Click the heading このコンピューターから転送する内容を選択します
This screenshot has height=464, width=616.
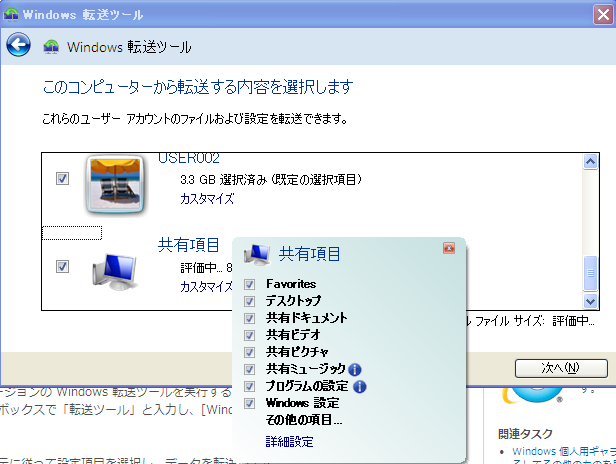(x=198, y=87)
